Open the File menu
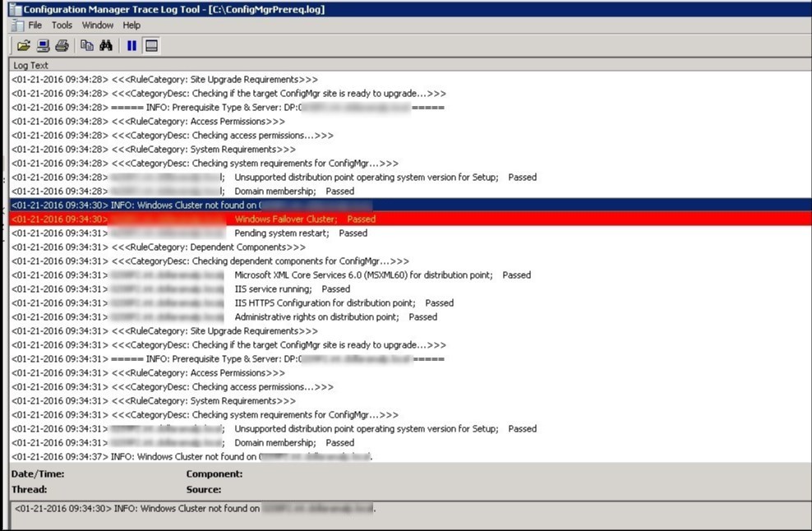Screen dimensions: 812x531 35,25
